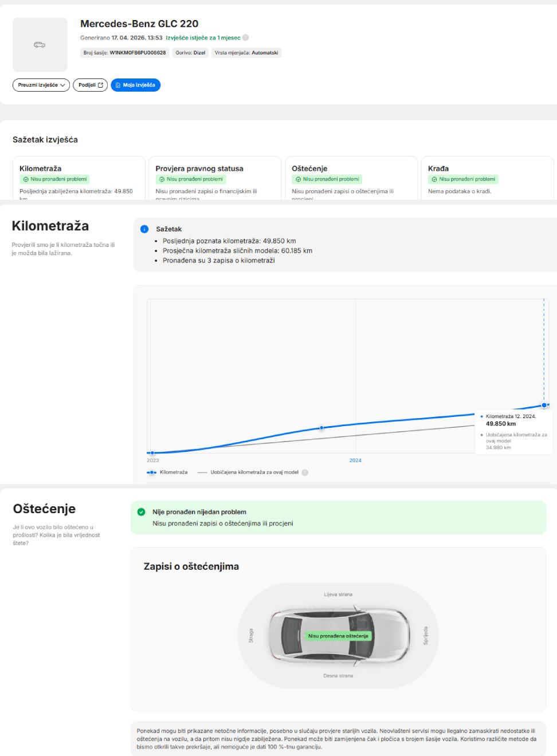Viewport: 557px width, 756px height.
Task: Click the check icon in the Krađa status badge
Action: click(x=434, y=179)
